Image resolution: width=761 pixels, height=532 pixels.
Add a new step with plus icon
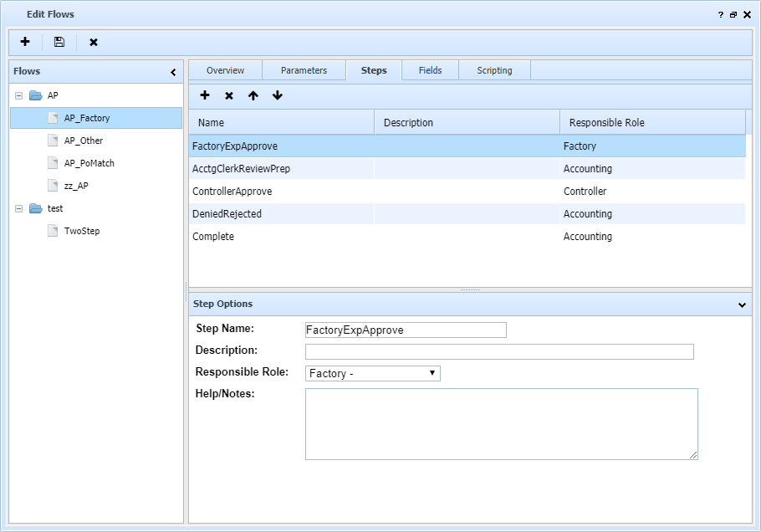205,95
